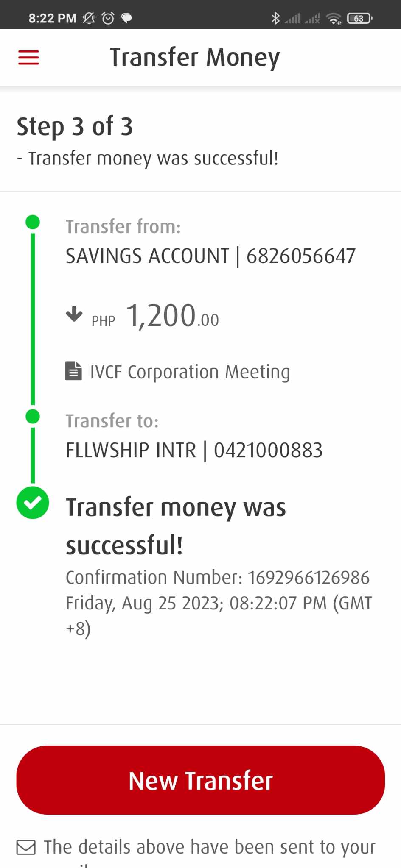Image resolution: width=401 pixels, height=868 pixels.
Task: Tap the green success checkmark icon
Action: 33,503
